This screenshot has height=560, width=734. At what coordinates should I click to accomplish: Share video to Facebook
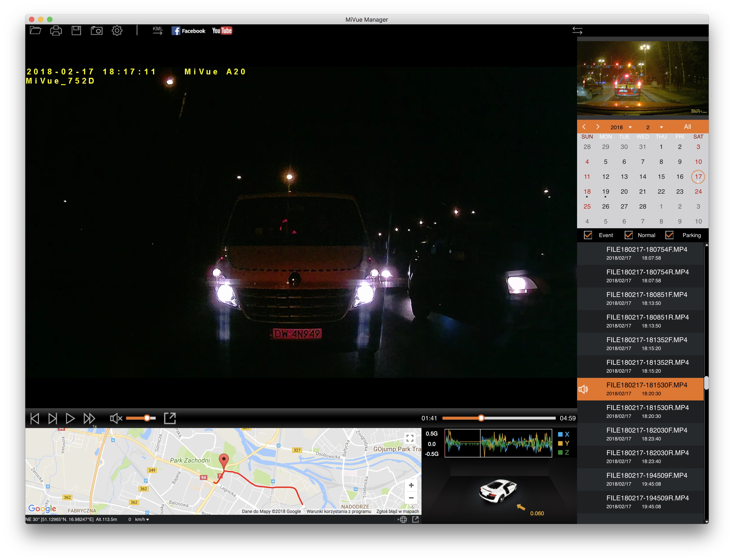[x=188, y=31]
